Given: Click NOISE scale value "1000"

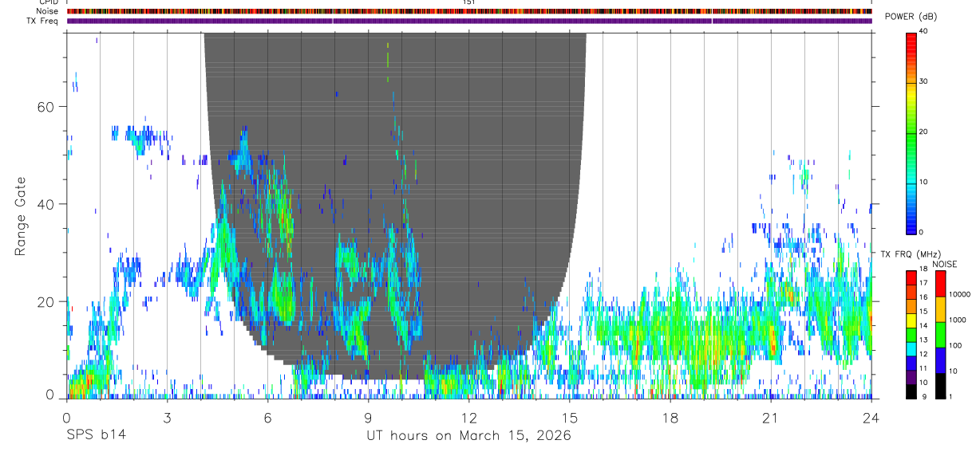Looking at the screenshot, I should click(958, 320).
